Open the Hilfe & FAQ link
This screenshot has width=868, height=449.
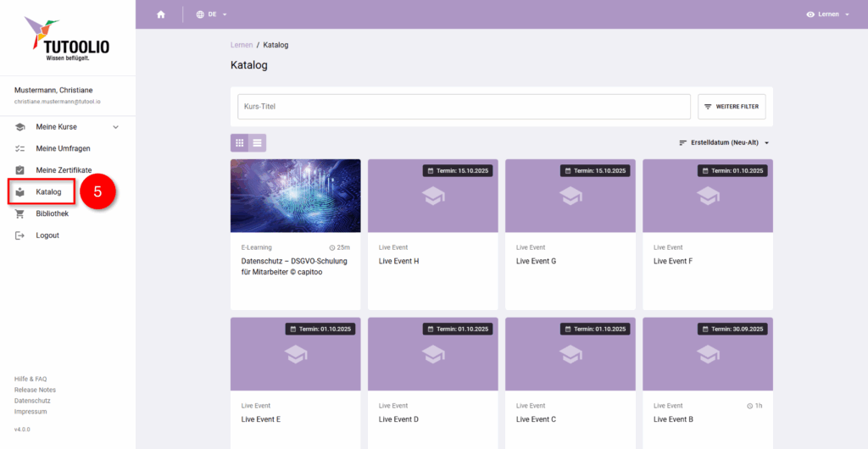point(31,379)
